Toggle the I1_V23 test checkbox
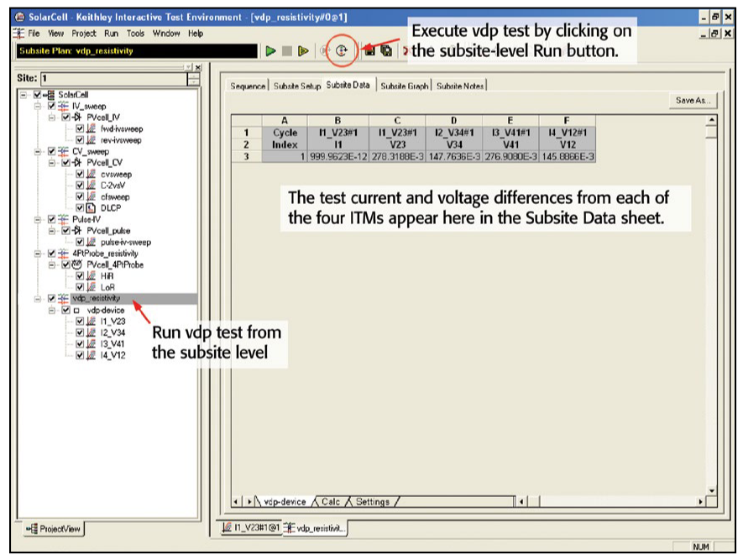Viewport: 743px width, 560px height. coord(80,321)
